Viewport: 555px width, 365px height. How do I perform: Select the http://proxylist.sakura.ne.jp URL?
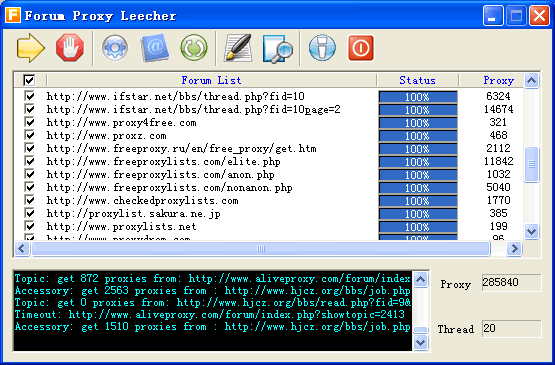(133, 214)
